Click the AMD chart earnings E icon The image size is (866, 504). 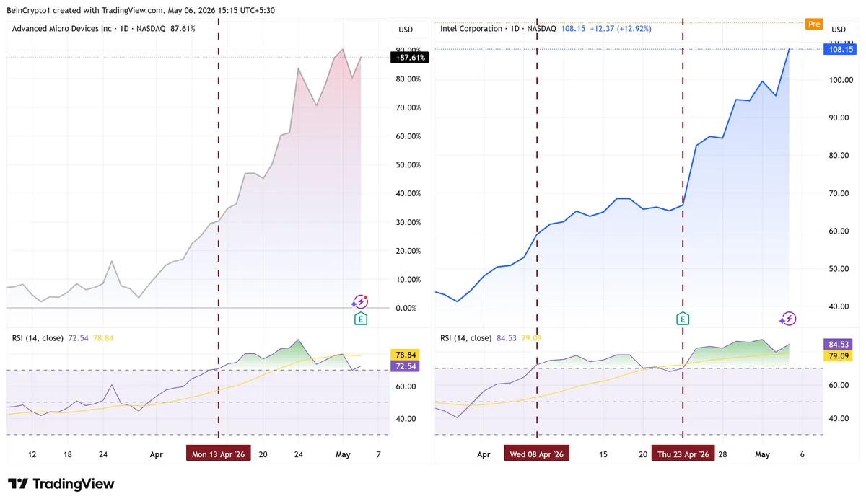360,318
